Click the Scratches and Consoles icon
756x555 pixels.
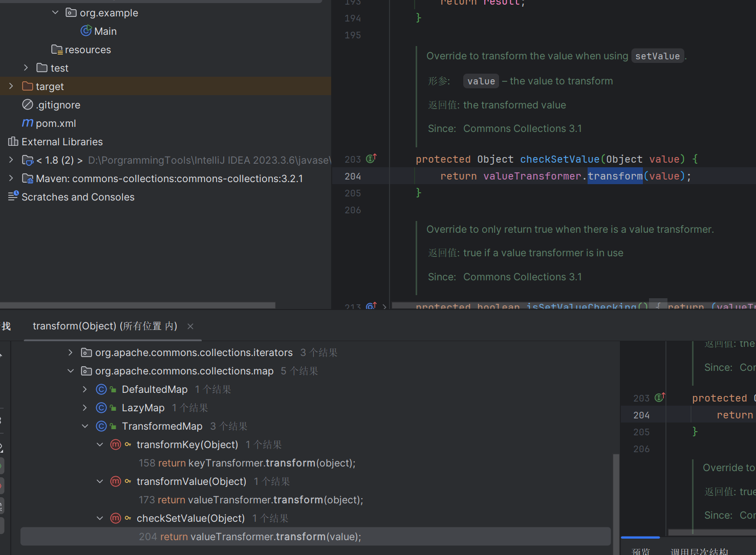pyautogui.click(x=13, y=196)
